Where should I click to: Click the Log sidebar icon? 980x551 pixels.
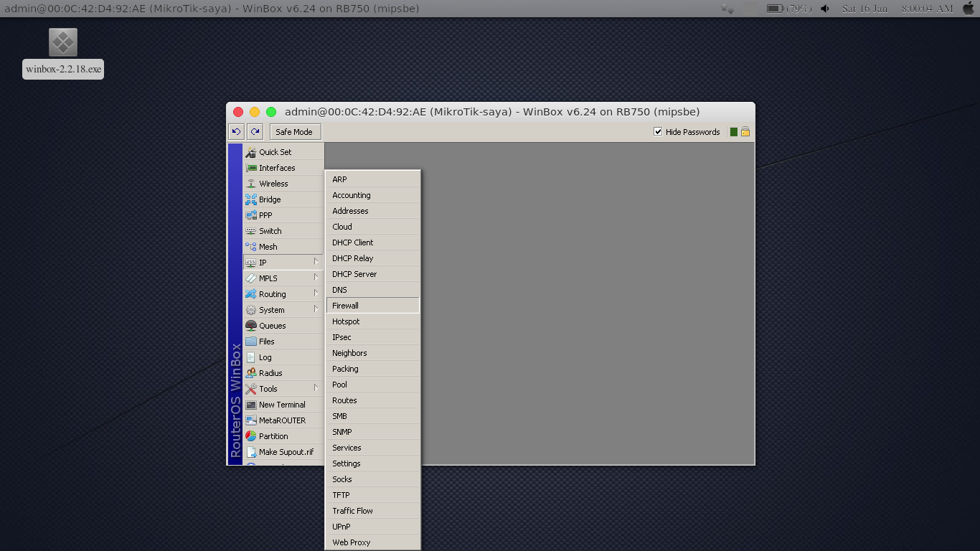coord(250,357)
